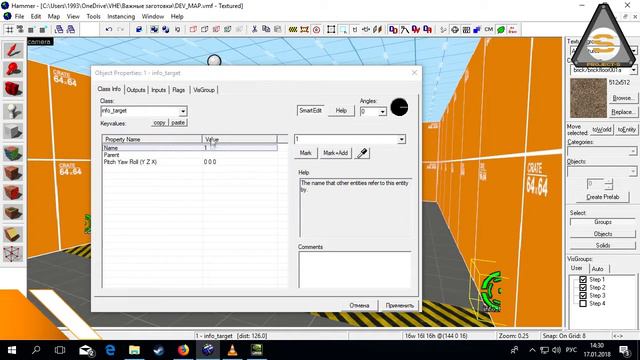Enable the Step 4 visgroup checkbox
Viewport: 640px width, 360px height.
[583, 304]
